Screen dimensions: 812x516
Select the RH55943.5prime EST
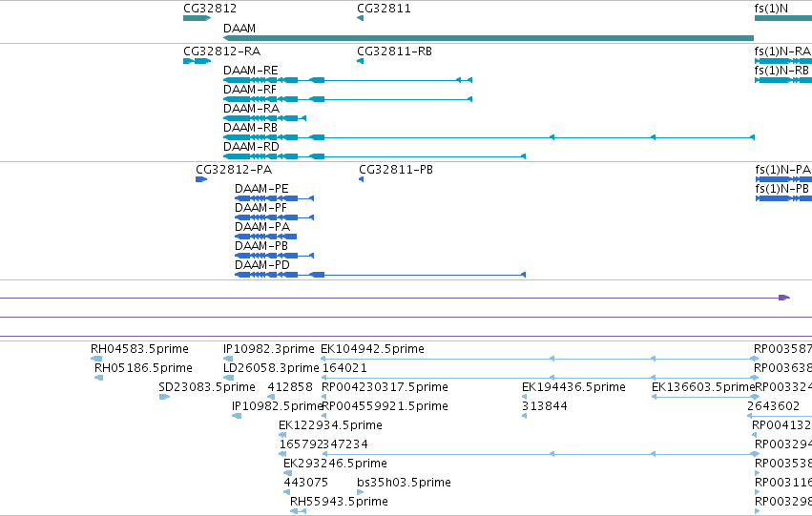pos(339,502)
